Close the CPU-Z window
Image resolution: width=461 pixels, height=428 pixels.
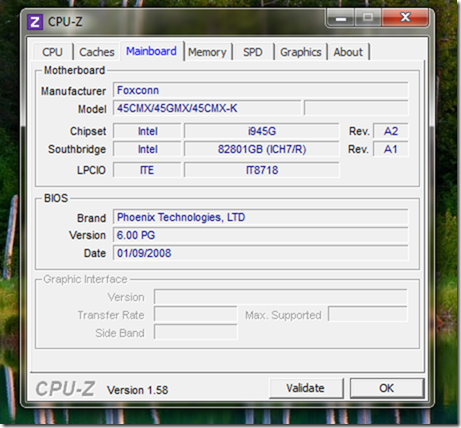point(405,18)
